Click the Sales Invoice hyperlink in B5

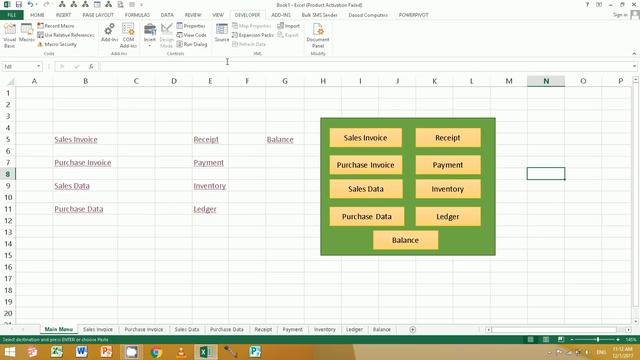pyautogui.click(x=76, y=140)
